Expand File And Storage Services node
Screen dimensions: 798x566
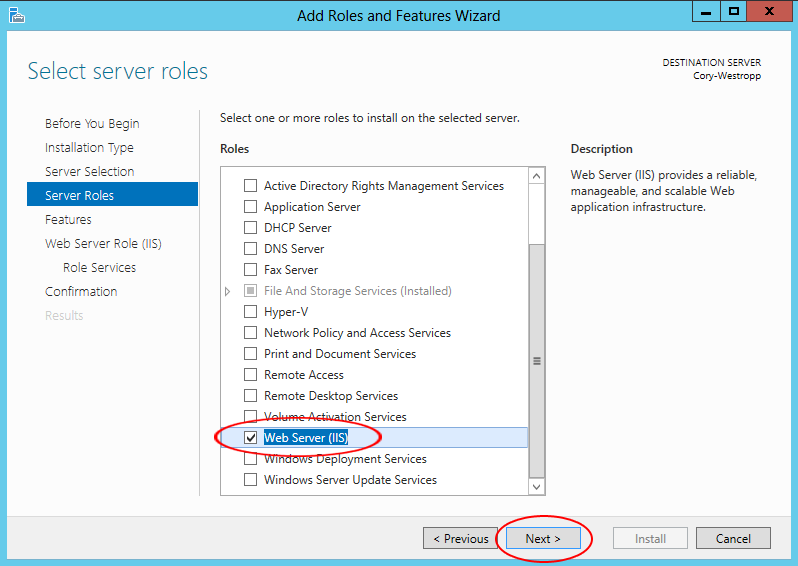[x=227, y=291]
